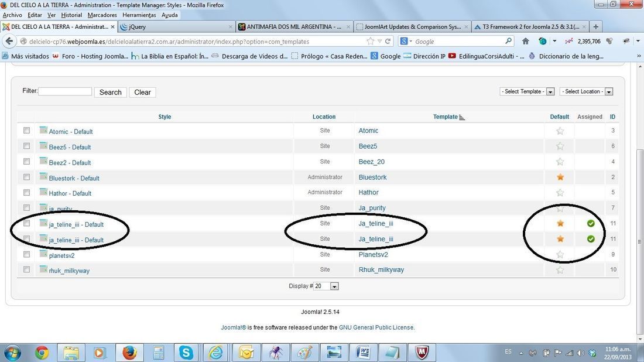Click the Filter text input
The width and height of the screenshot is (644, 362).
click(65, 91)
